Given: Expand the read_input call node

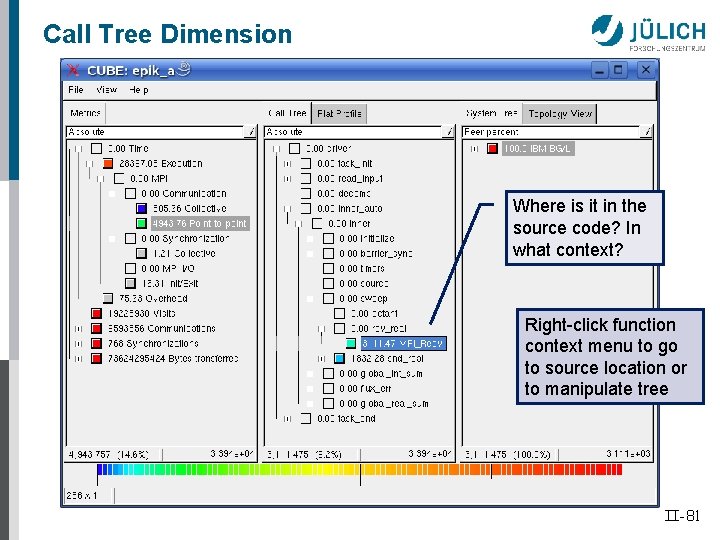Looking at the screenshot, I should pyautogui.click(x=287, y=179).
